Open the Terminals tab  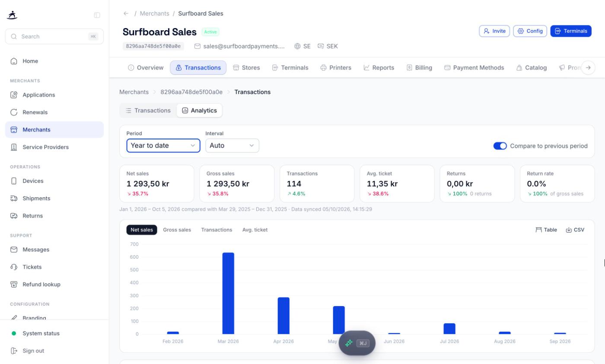click(x=290, y=68)
